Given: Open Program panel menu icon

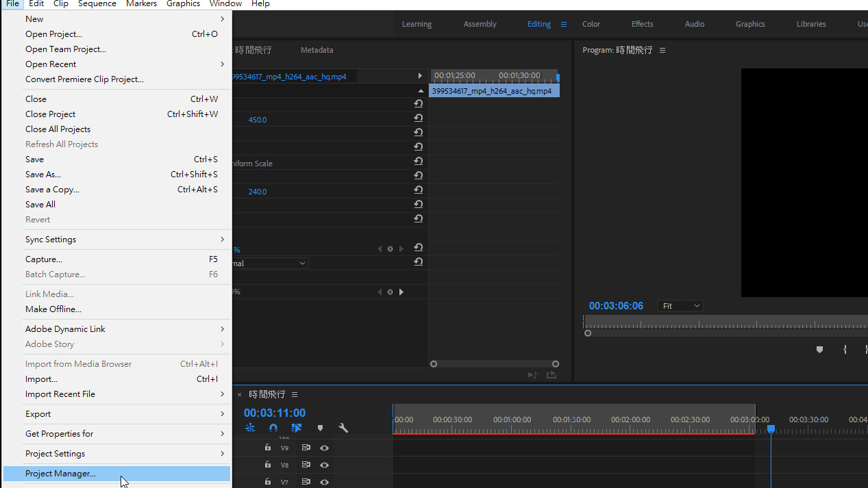Looking at the screenshot, I should coord(662,50).
